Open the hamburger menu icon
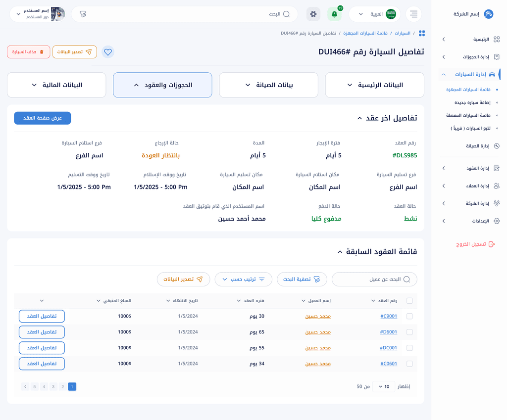 coord(413,14)
